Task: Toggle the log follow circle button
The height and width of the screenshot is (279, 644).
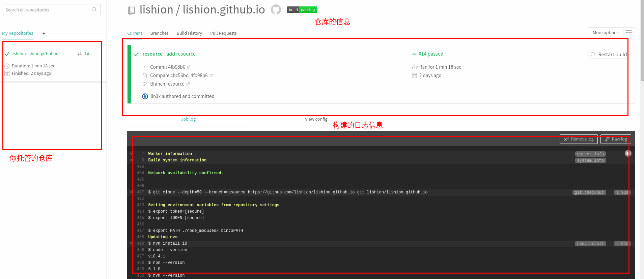Action: [x=628, y=153]
